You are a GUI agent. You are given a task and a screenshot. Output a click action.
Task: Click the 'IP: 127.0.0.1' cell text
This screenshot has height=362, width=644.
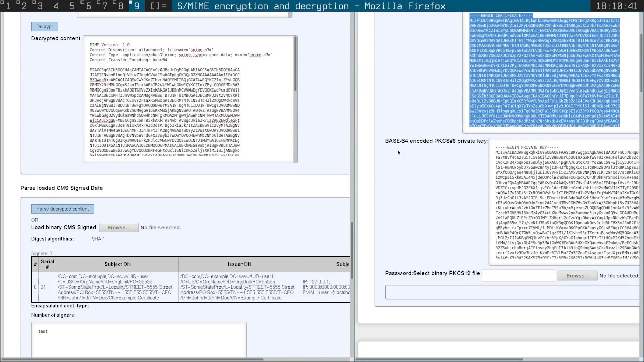[315, 282]
